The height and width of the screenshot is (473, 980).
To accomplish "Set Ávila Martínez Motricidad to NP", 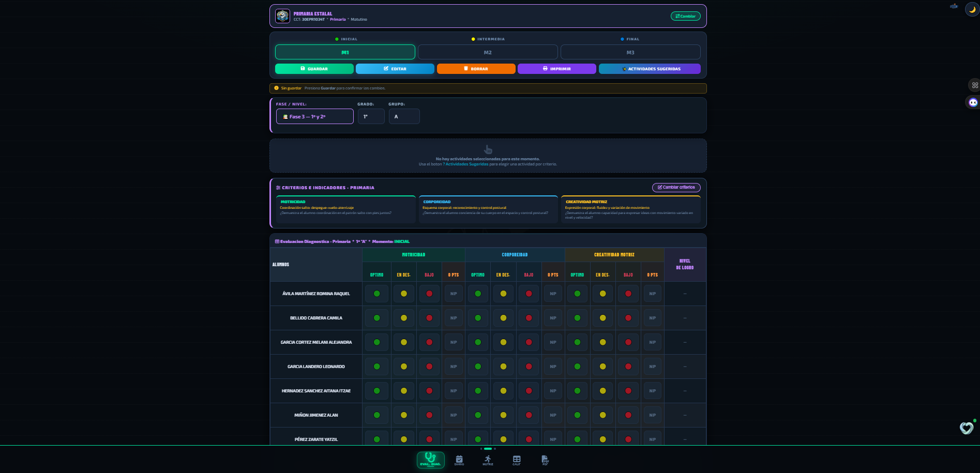I will point(454,294).
